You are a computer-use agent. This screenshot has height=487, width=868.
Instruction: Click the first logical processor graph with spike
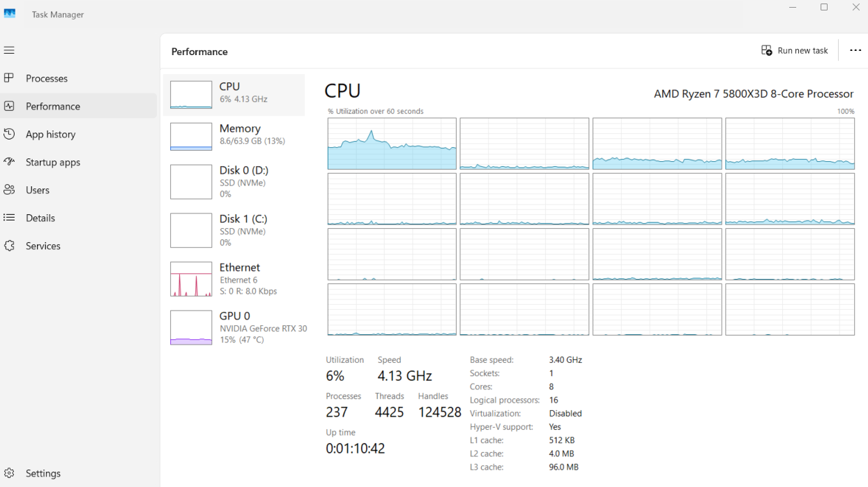pos(392,144)
